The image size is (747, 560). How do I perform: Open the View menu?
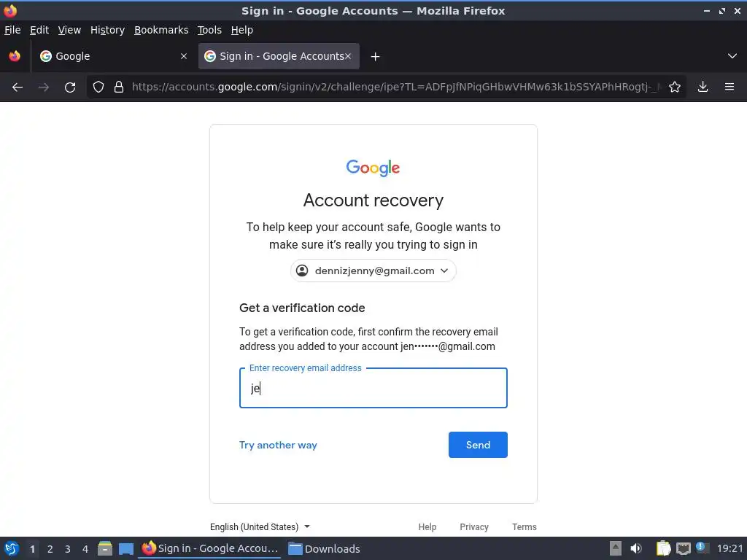[x=69, y=30]
